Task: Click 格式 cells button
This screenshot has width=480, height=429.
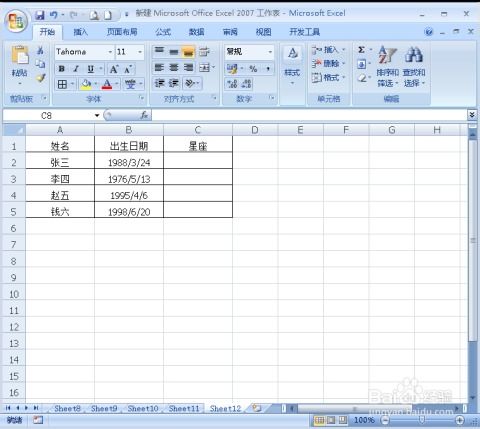Action: [328, 78]
